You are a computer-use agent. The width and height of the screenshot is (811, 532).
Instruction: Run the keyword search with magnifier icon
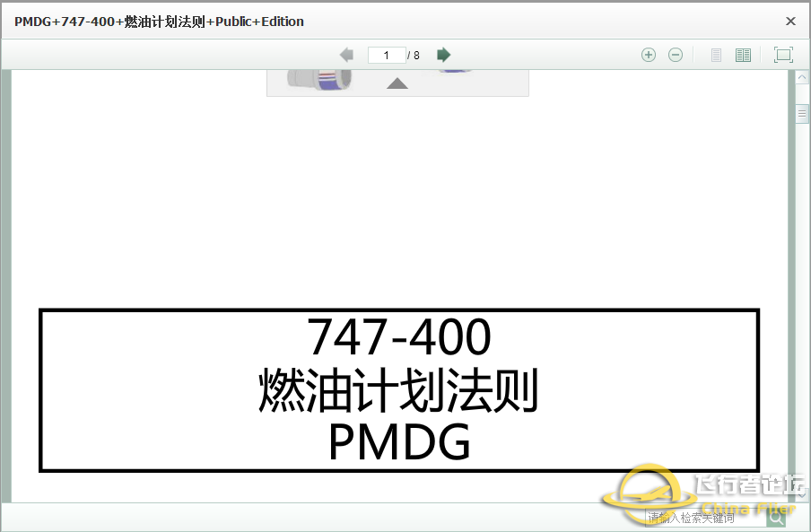click(x=775, y=518)
